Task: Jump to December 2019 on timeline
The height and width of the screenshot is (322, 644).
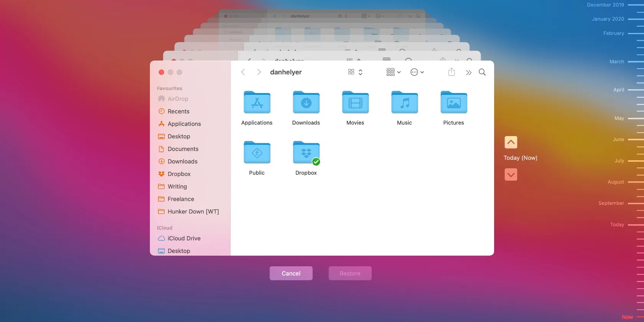Action: [x=605, y=5]
